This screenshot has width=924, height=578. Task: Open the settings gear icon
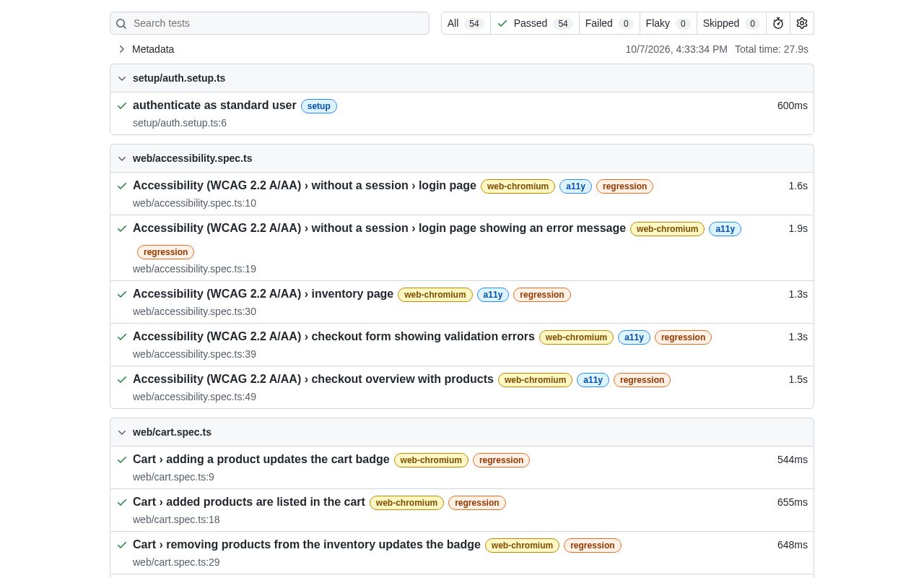pos(802,23)
